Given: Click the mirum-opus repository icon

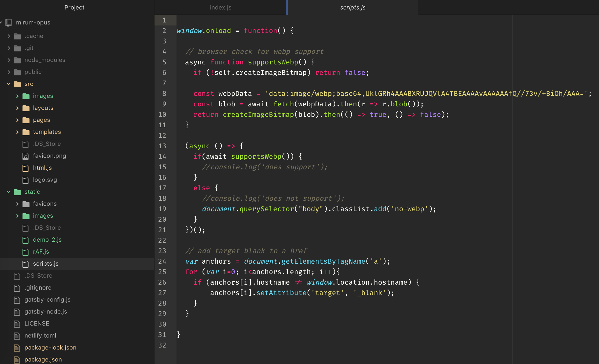Looking at the screenshot, I should click(x=8, y=23).
